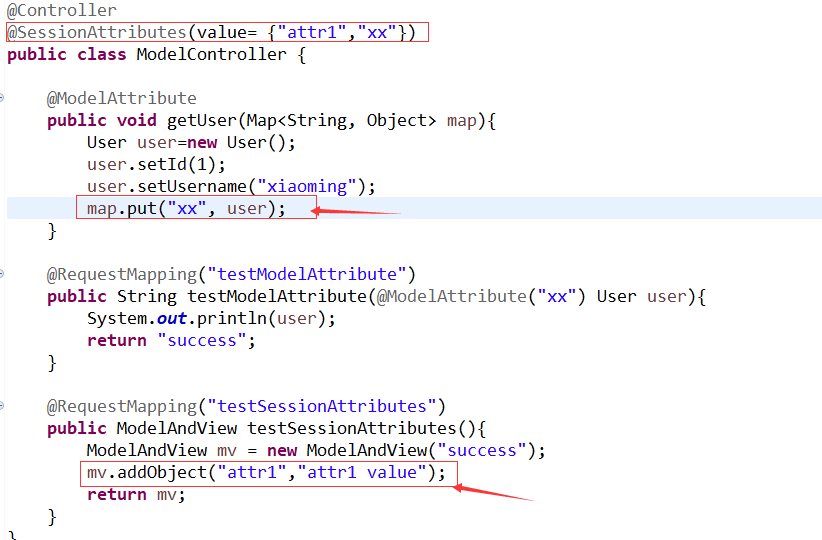Viewport: 822px width, 540px height.
Task: Collapse the fold marker beside @ModelAttribute getUser method
Action: pyautogui.click(x=2, y=98)
